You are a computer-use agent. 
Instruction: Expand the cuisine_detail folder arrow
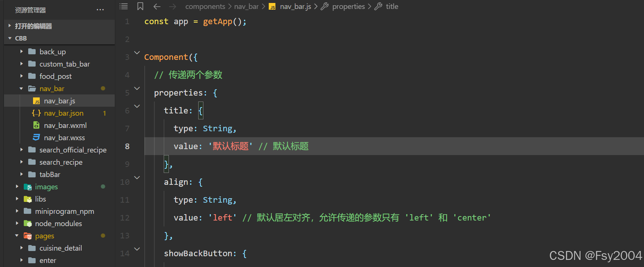[x=22, y=248]
